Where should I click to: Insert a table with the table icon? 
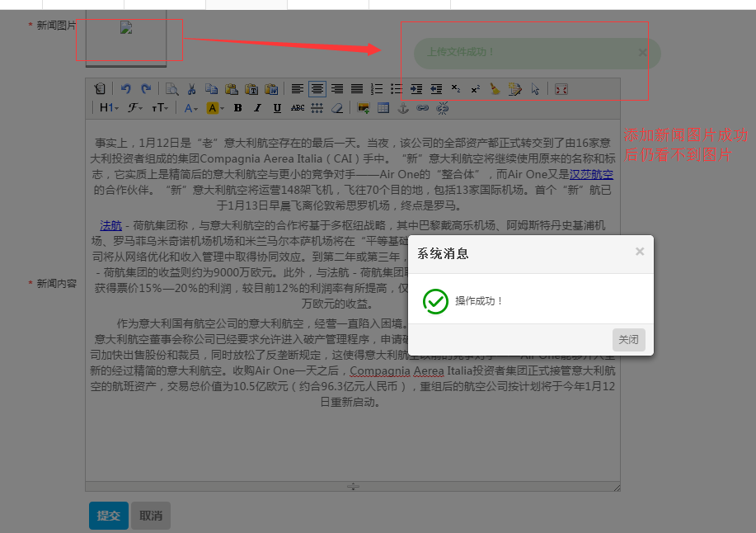point(383,108)
